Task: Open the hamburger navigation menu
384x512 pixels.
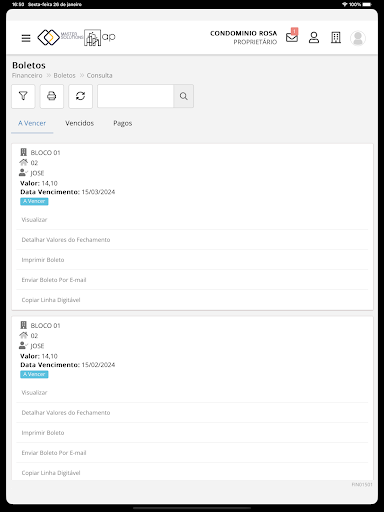Action: (x=26, y=38)
